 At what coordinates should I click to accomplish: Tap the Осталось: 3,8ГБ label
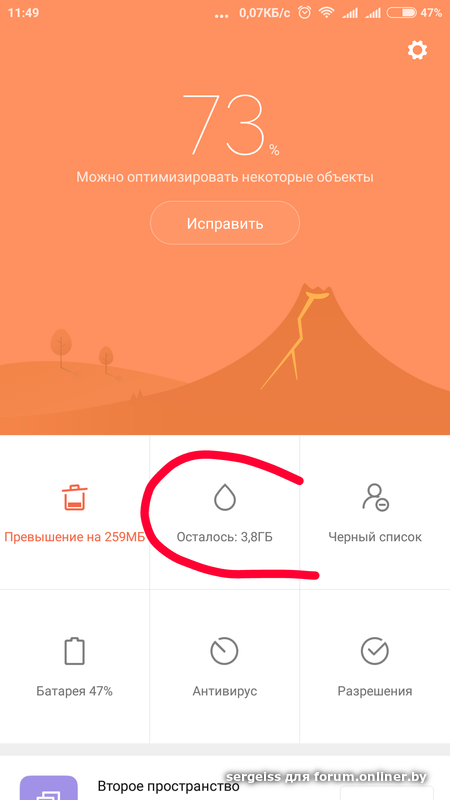coord(224,537)
